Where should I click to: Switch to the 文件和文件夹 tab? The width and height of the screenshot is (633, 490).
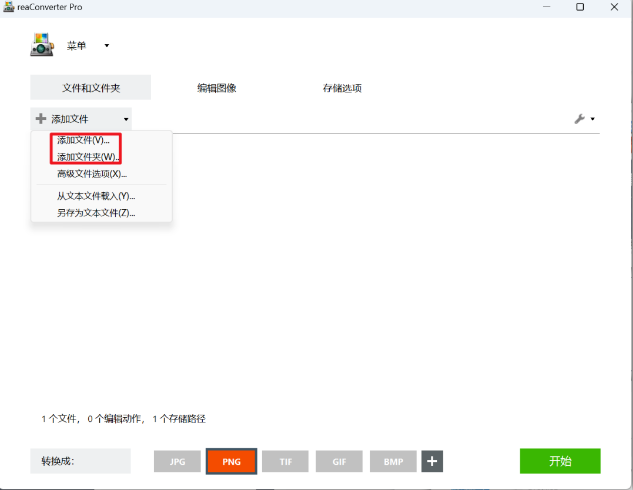(90, 88)
